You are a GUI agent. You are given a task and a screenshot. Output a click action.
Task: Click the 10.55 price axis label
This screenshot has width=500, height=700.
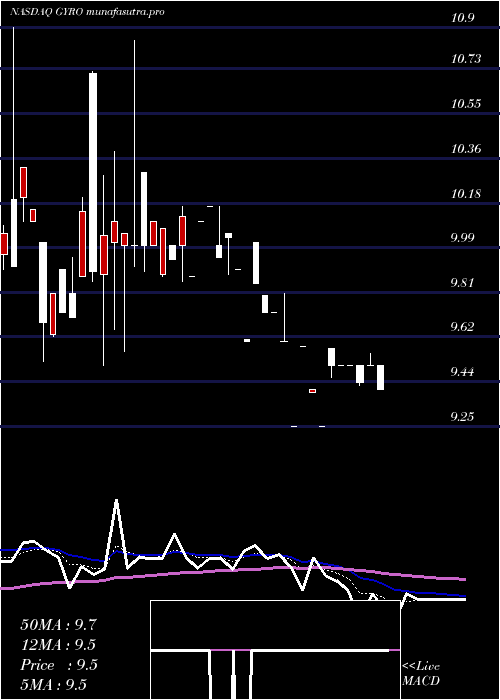466,104
